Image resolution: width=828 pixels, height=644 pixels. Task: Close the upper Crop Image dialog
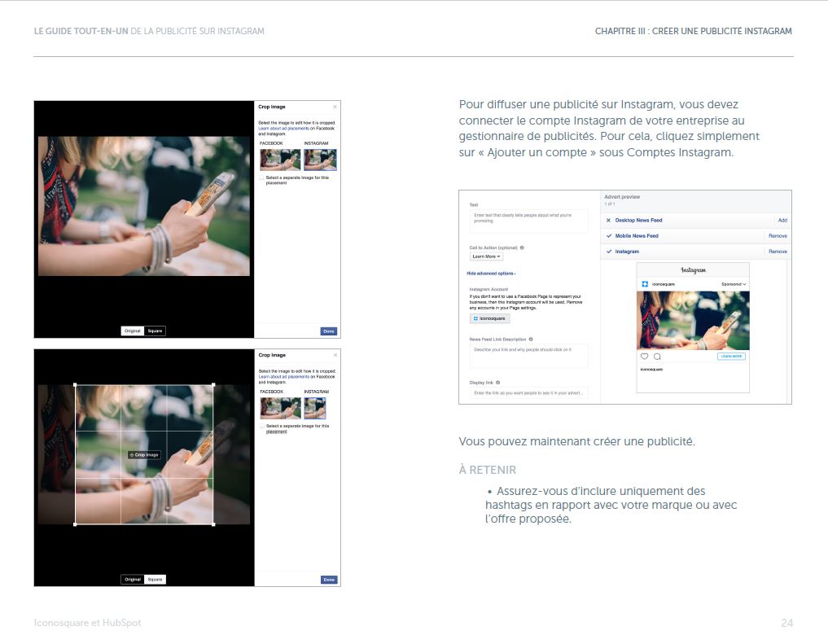click(335, 107)
